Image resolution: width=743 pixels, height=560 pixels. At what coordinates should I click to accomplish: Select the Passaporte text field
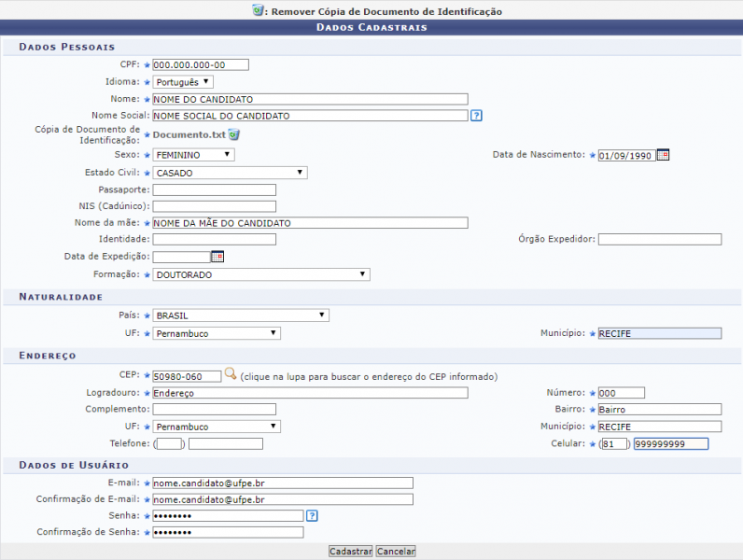(x=215, y=190)
